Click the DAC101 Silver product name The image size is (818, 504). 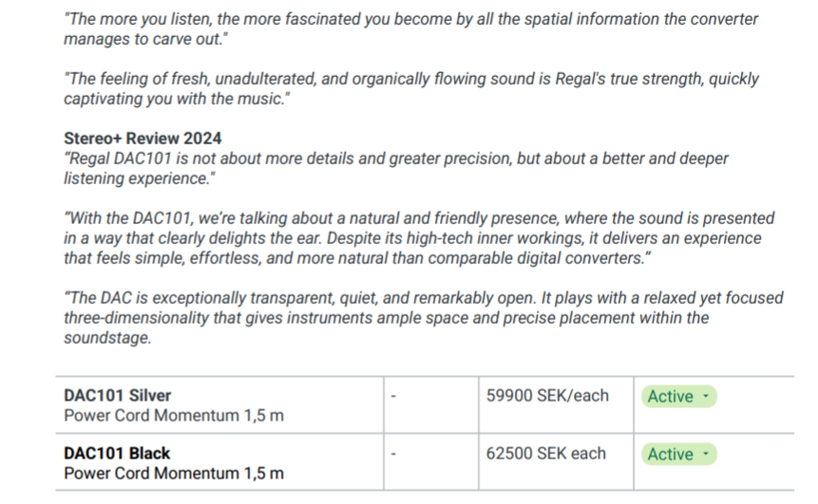pyautogui.click(x=118, y=396)
